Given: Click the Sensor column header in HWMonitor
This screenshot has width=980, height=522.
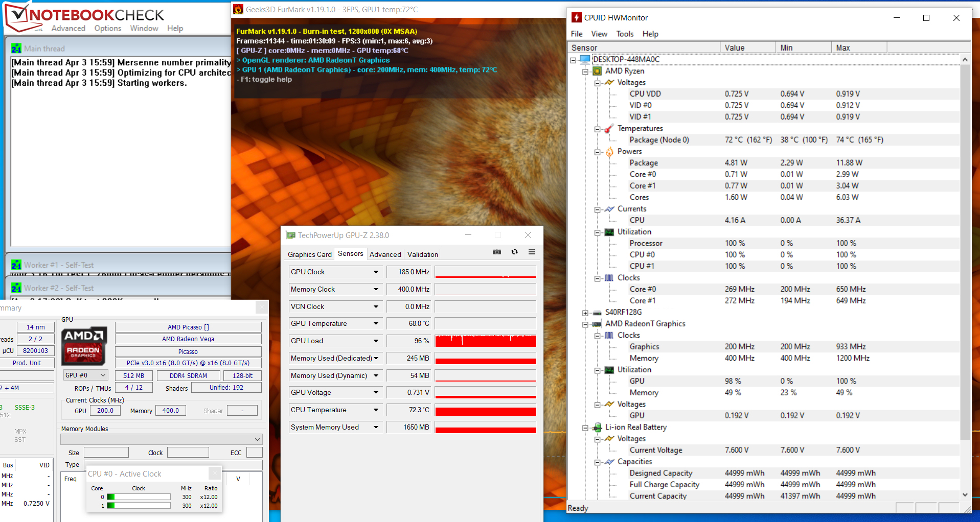Looking at the screenshot, I should coord(644,48).
